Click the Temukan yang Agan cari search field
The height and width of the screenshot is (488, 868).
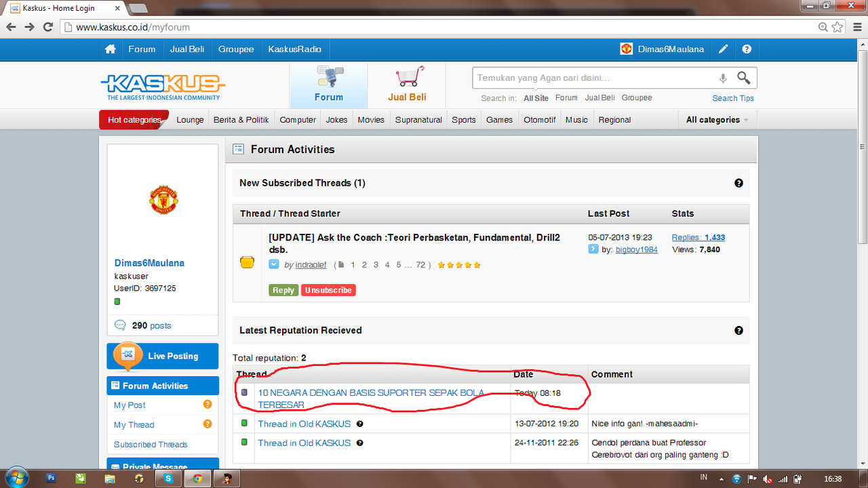[593, 78]
